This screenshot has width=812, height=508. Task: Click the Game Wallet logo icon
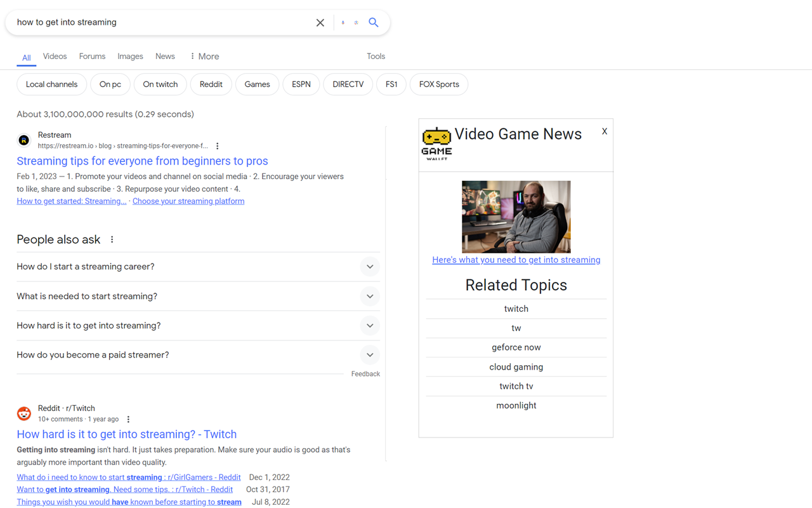(436, 144)
